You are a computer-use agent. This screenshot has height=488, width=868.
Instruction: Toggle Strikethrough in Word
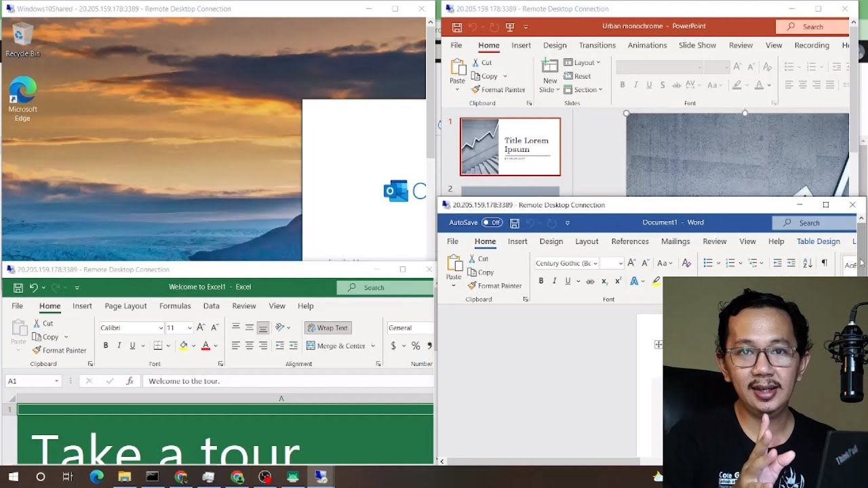(x=590, y=281)
